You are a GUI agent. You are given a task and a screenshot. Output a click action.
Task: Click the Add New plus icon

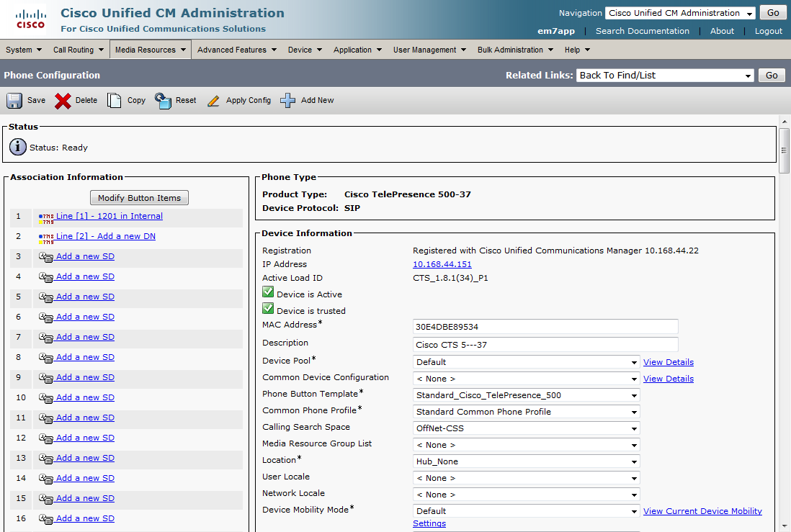click(x=287, y=100)
